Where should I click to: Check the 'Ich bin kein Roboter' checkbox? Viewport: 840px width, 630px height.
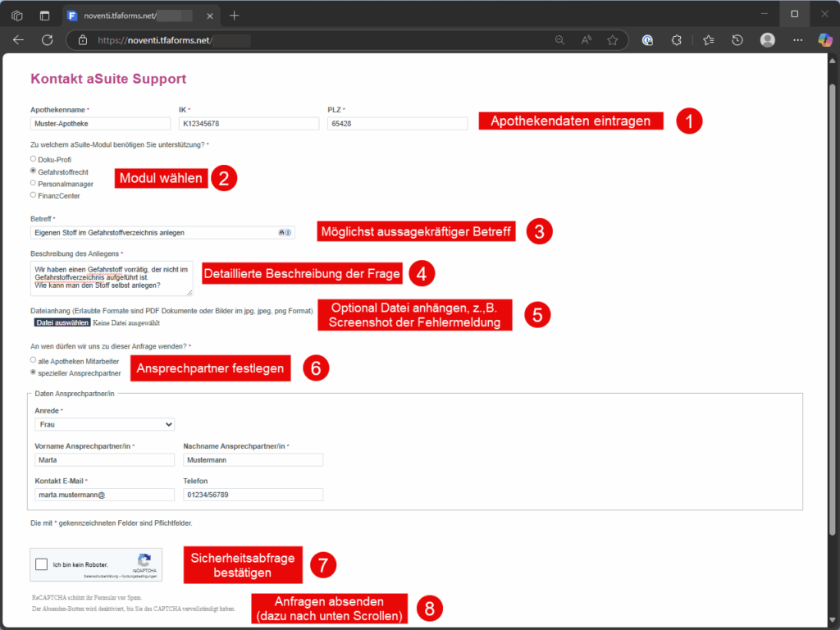click(42, 564)
